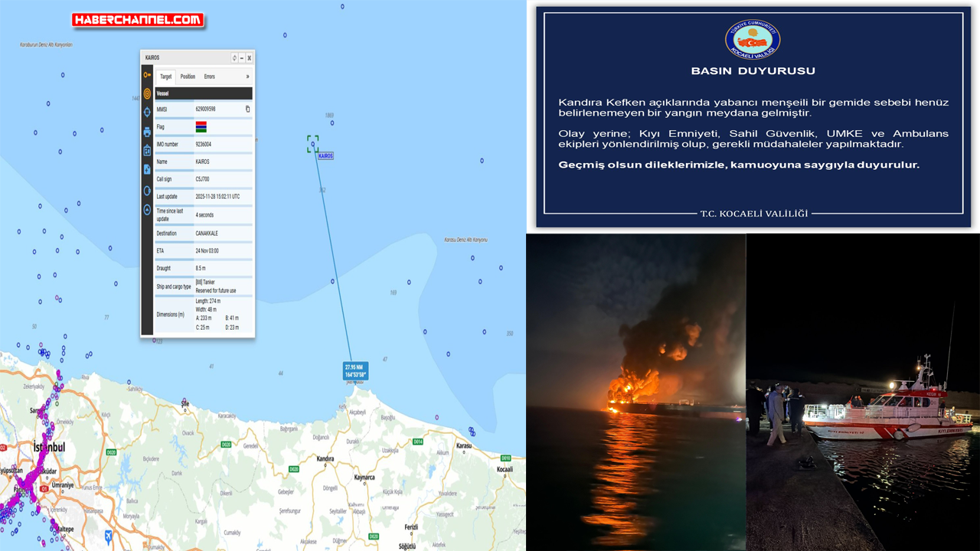Select the Target tab
The height and width of the screenshot is (551, 980).
point(165,77)
